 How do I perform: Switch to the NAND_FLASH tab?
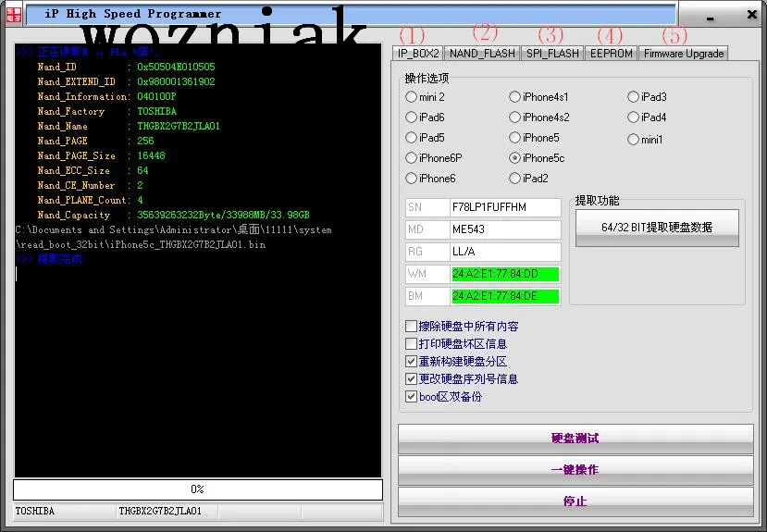pyautogui.click(x=482, y=54)
